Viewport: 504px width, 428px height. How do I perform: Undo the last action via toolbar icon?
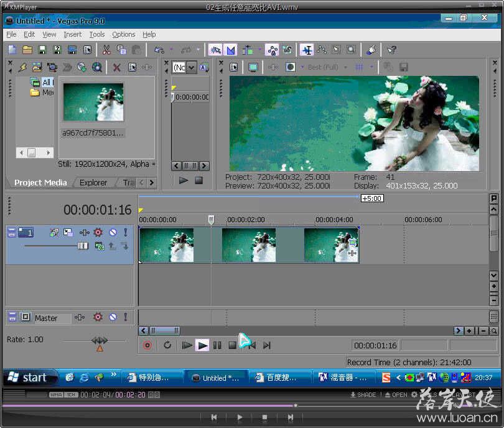[x=159, y=50]
